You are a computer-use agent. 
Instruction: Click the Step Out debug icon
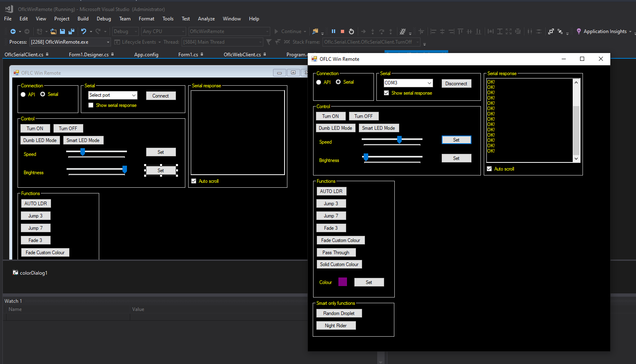[x=391, y=31]
